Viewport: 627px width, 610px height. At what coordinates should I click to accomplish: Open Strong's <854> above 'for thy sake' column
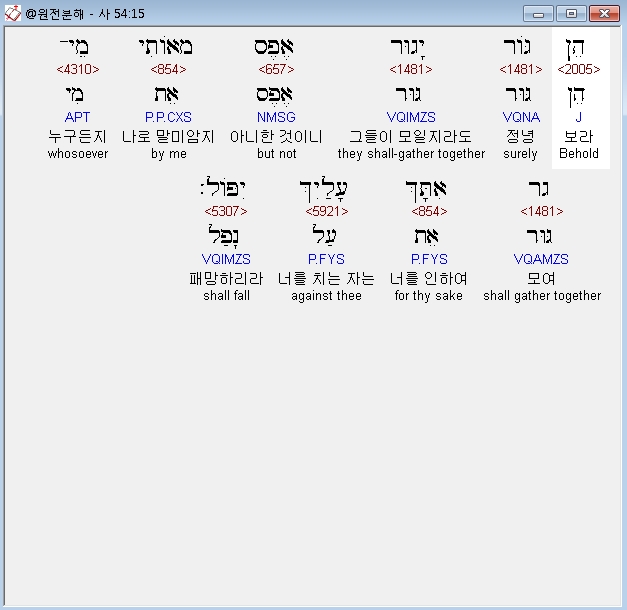coord(429,212)
